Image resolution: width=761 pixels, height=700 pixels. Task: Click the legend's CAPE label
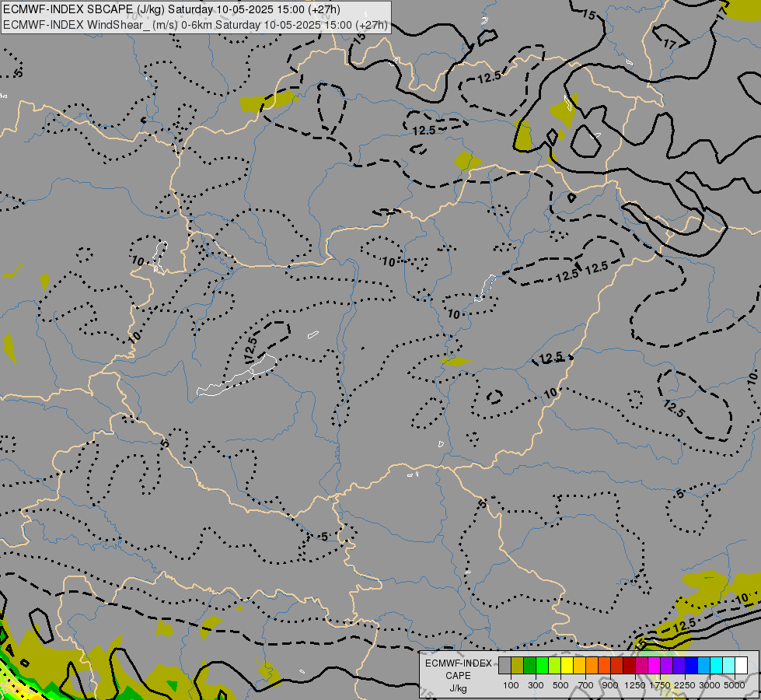pyautogui.click(x=458, y=676)
